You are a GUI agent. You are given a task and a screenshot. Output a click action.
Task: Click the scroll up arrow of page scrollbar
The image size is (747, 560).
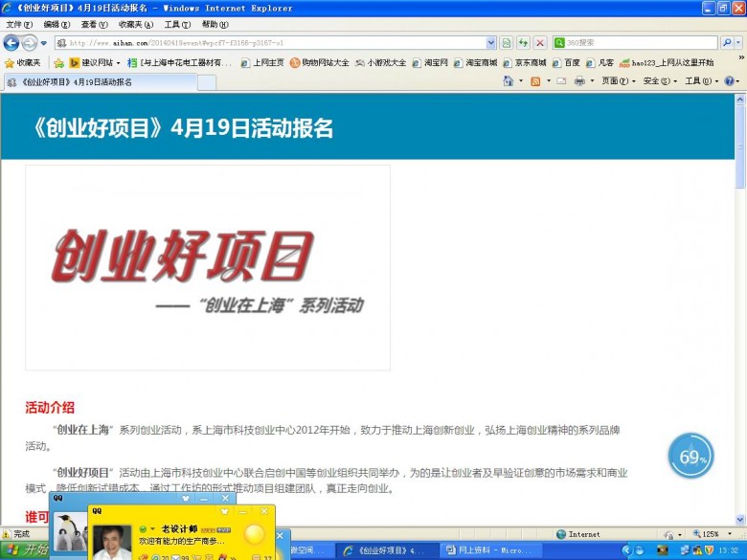pos(740,100)
